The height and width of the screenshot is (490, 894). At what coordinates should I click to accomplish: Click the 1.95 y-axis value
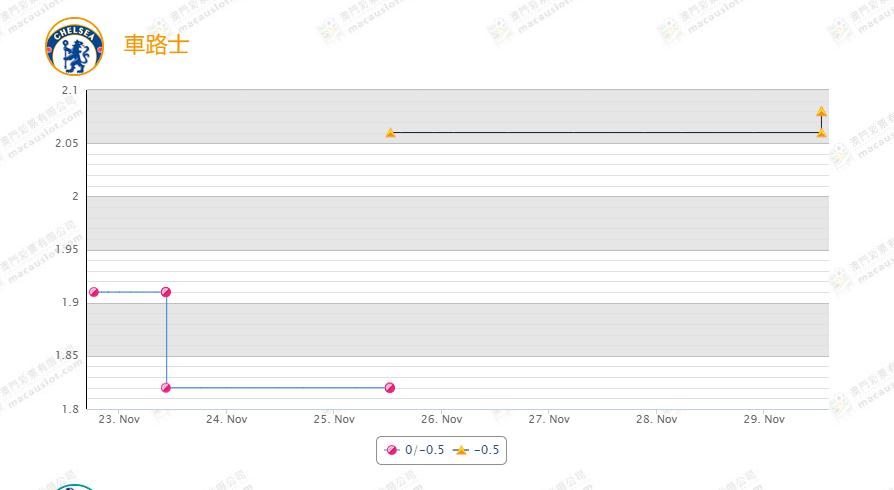coord(67,249)
